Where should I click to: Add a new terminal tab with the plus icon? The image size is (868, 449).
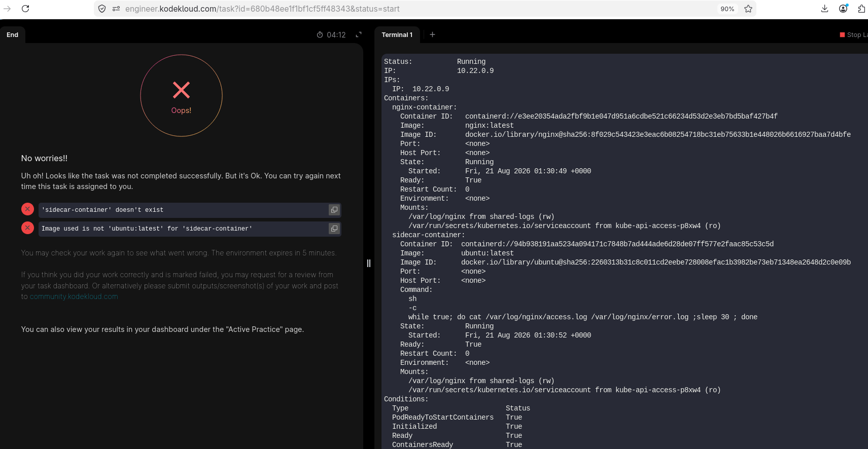(432, 34)
